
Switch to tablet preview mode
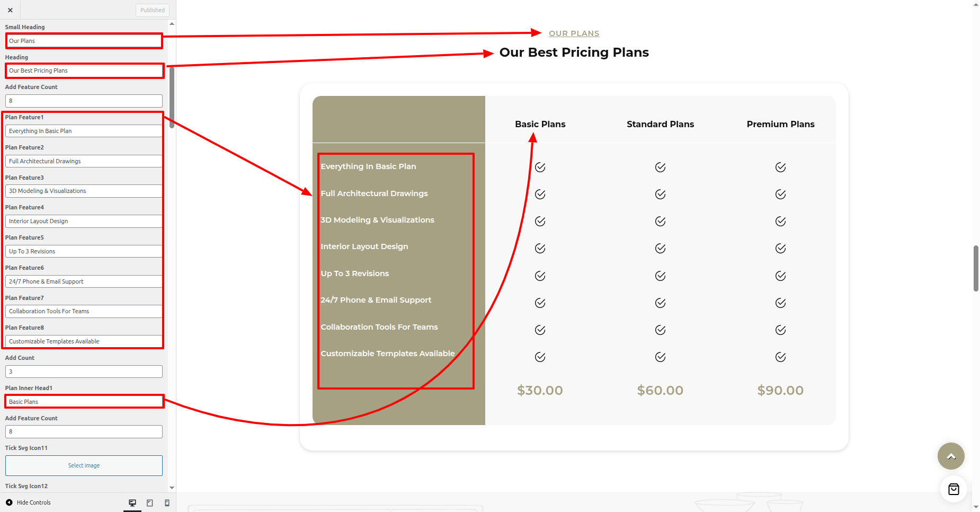tap(150, 502)
